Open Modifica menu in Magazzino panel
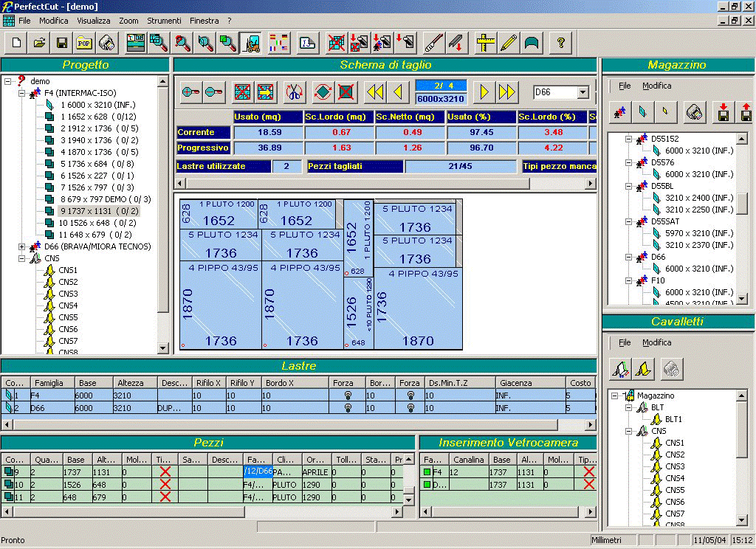Viewport: 756px width, 549px height. [x=656, y=86]
